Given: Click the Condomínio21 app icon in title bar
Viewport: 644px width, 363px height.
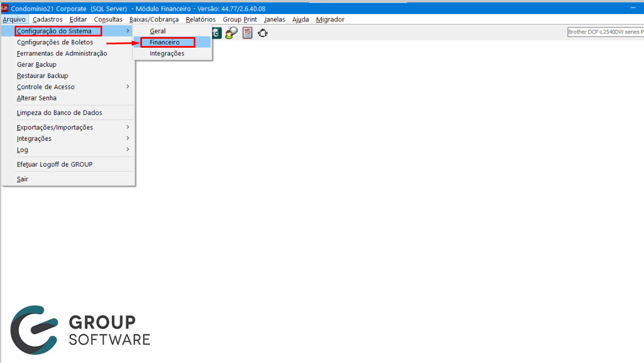Looking at the screenshot, I should 5,8.
